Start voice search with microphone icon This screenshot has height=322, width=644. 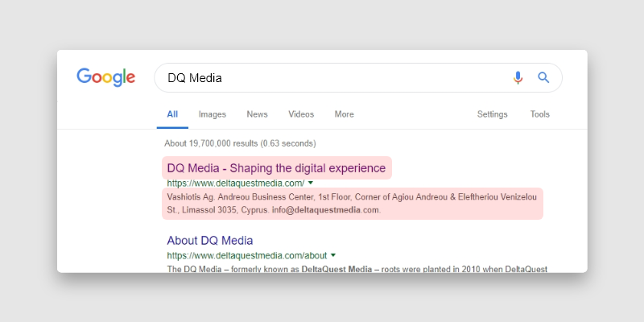518,77
